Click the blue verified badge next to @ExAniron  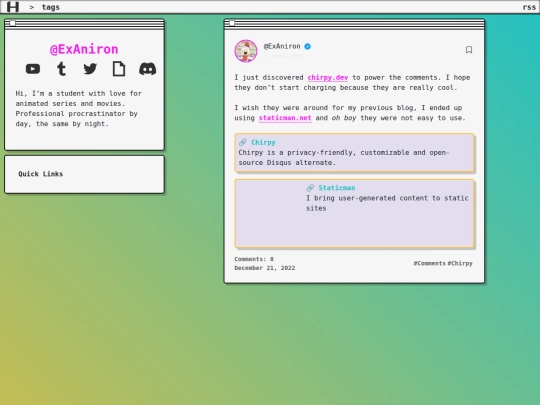point(308,46)
